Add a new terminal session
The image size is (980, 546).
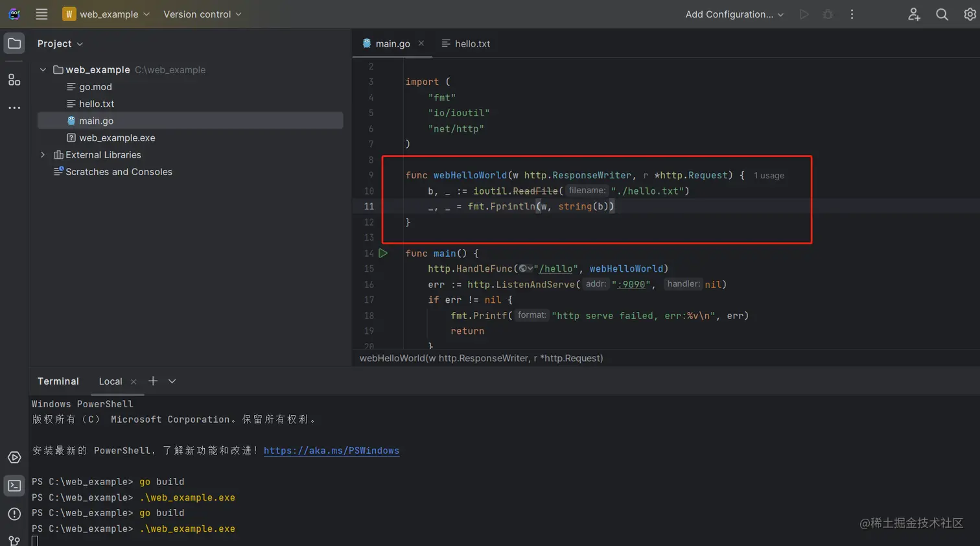(x=153, y=381)
